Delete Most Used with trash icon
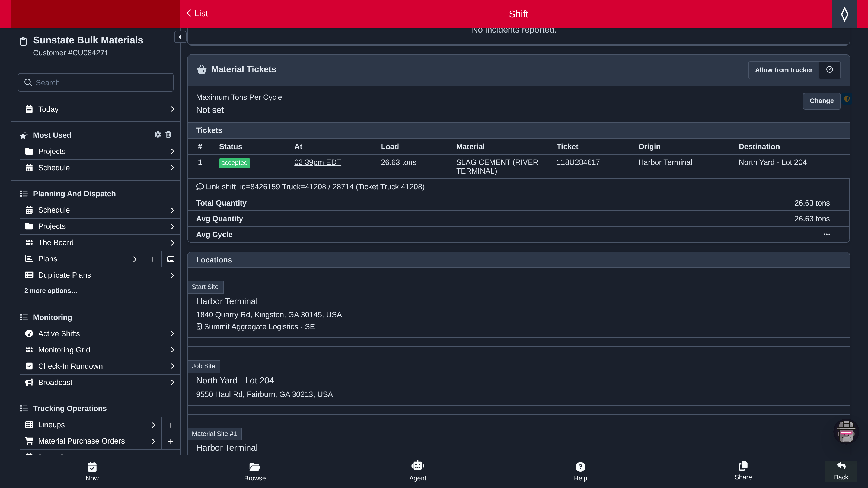Viewport: 868px width, 488px height. click(x=168, y=135)
